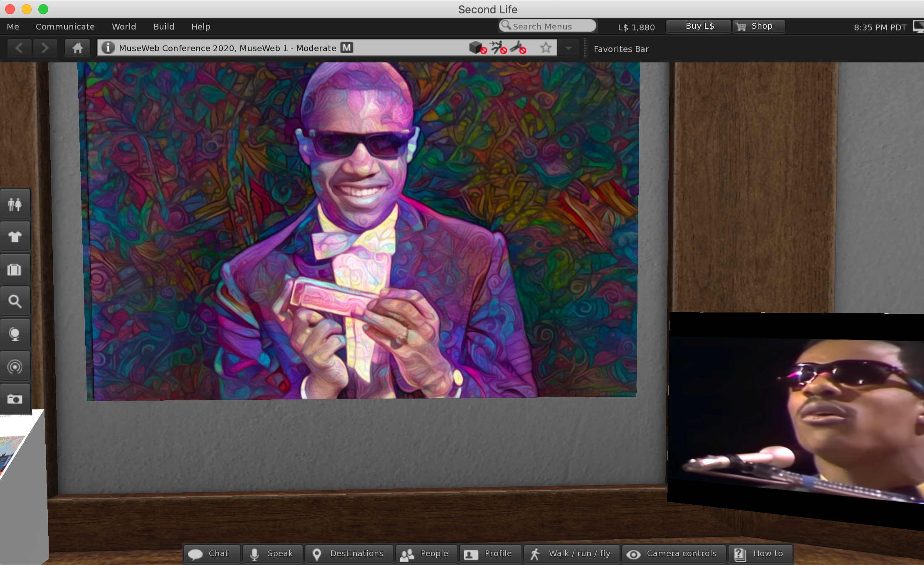Open the People toolbar button
Screen dimensions: 924x565
[x=426, y=554]
